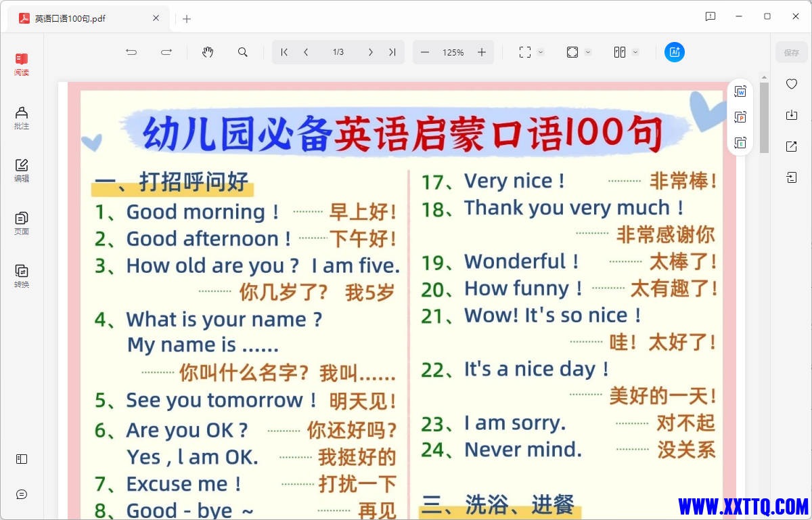Click the convert to Word floating icon
Image resolution: width=812 pixels, height=520 pixels.
pos(740,91)
